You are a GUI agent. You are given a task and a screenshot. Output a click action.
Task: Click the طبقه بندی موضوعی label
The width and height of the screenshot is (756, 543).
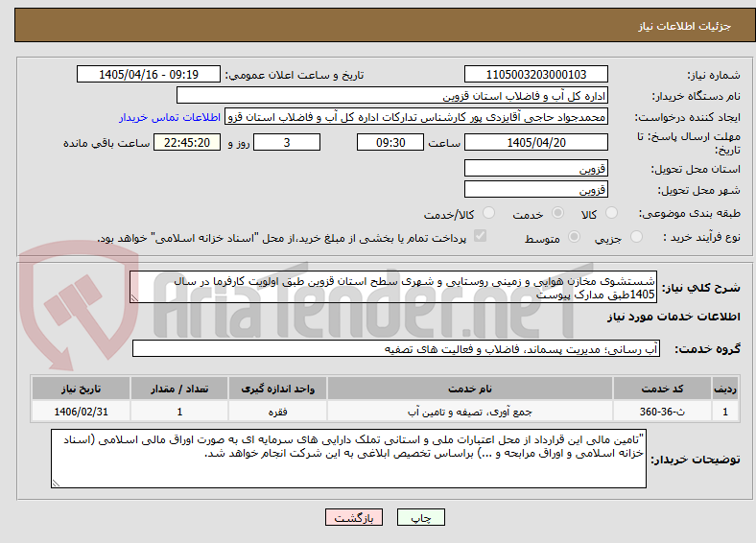click(690, 213)
